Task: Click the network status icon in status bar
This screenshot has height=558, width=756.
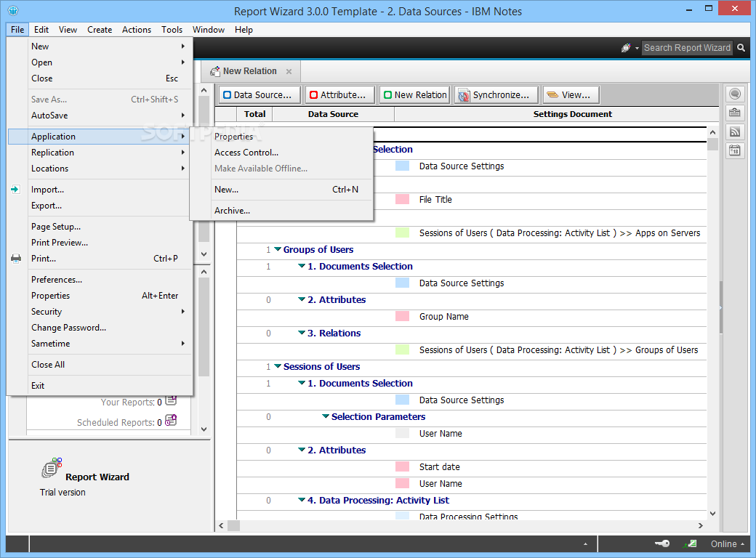Action: (x=690, y=543)
